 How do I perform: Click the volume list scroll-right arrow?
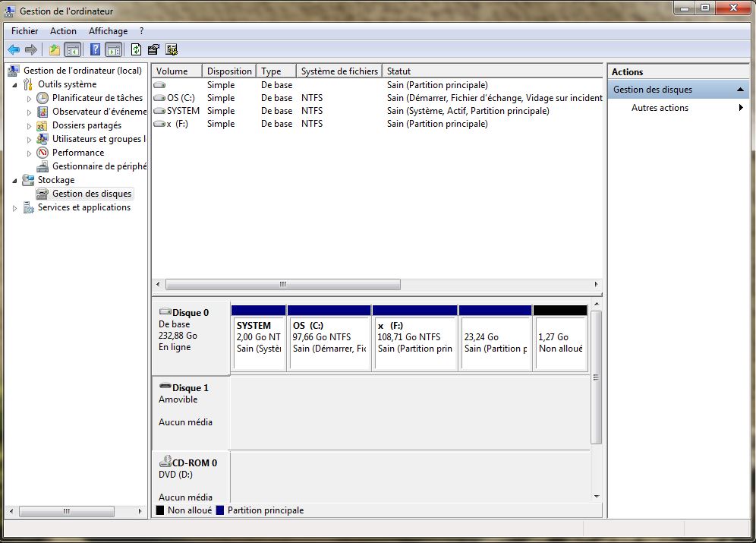pos(597,284)
